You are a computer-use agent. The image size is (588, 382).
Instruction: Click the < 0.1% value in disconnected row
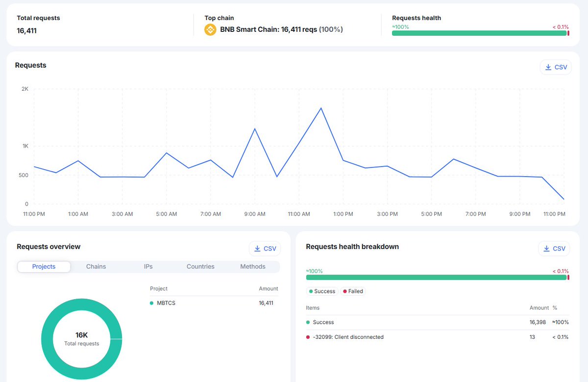pos(561,337)
